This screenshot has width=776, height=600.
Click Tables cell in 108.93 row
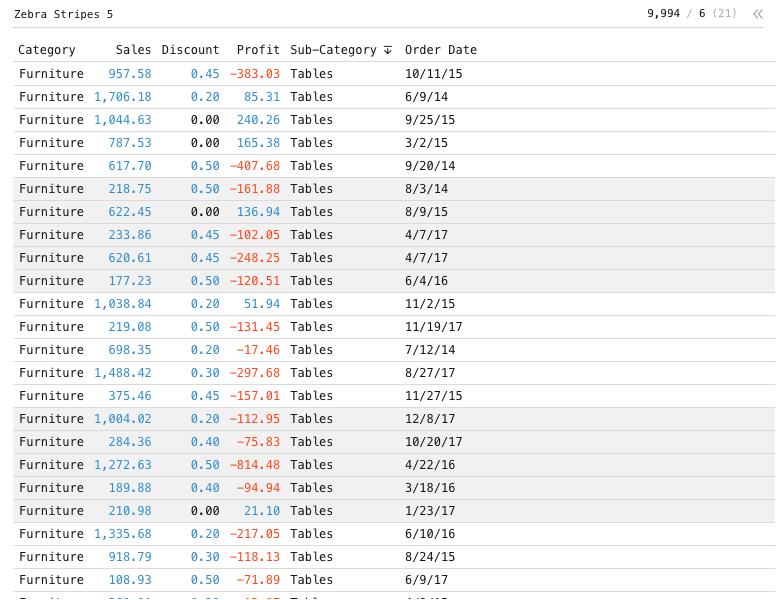coord(311,580)
